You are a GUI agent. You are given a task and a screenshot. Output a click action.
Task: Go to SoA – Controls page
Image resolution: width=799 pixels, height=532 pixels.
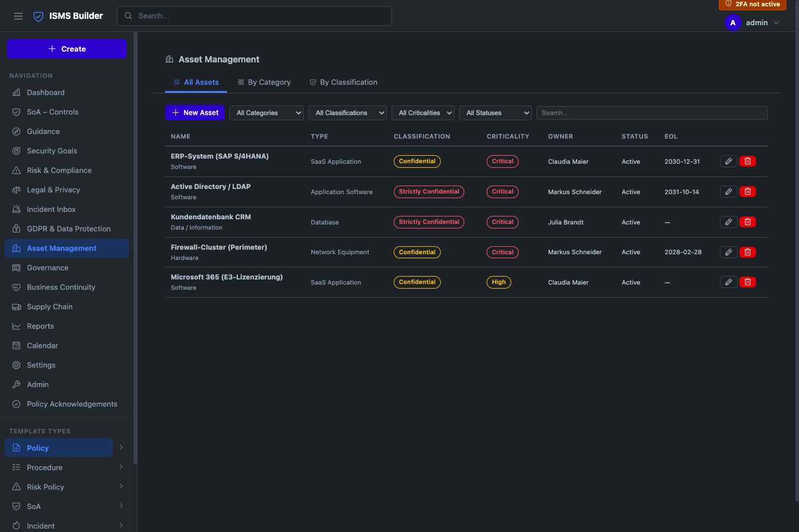(66, 112)
